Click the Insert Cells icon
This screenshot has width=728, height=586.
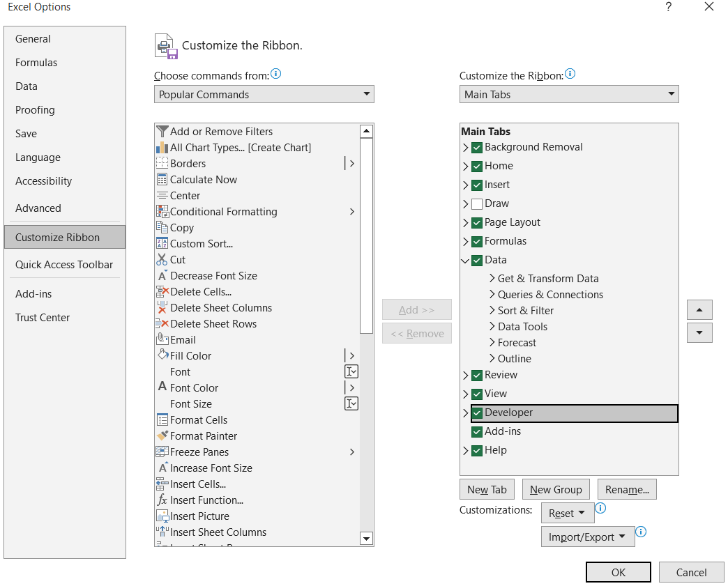tap(162, 484)
